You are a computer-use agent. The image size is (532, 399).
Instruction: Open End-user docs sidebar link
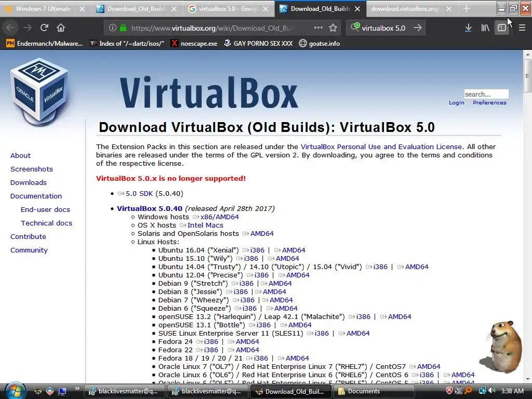pyautogui.click(x=45, y=210)
